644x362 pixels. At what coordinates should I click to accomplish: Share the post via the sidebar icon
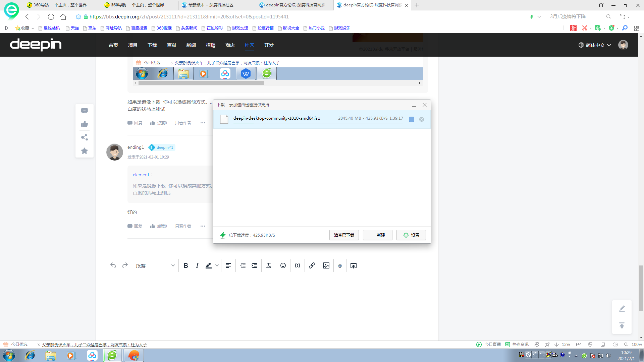[x=85, y=137]
